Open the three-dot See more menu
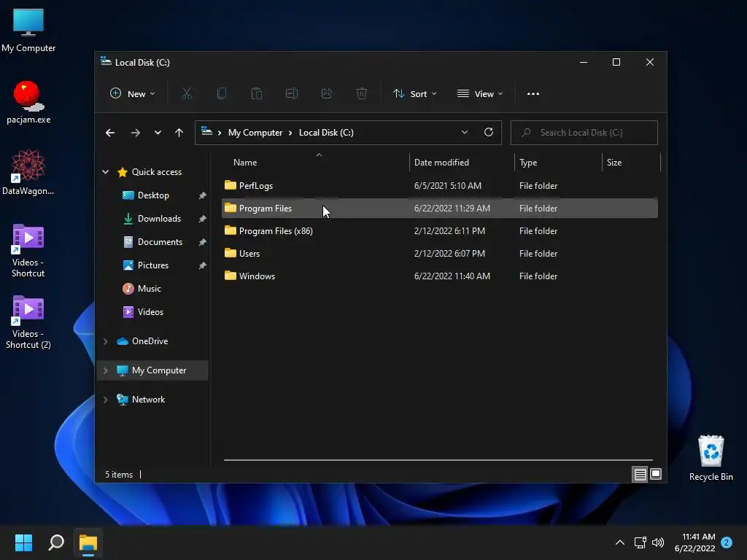This screenshot has width=747, height=560. tap(533, 94)
